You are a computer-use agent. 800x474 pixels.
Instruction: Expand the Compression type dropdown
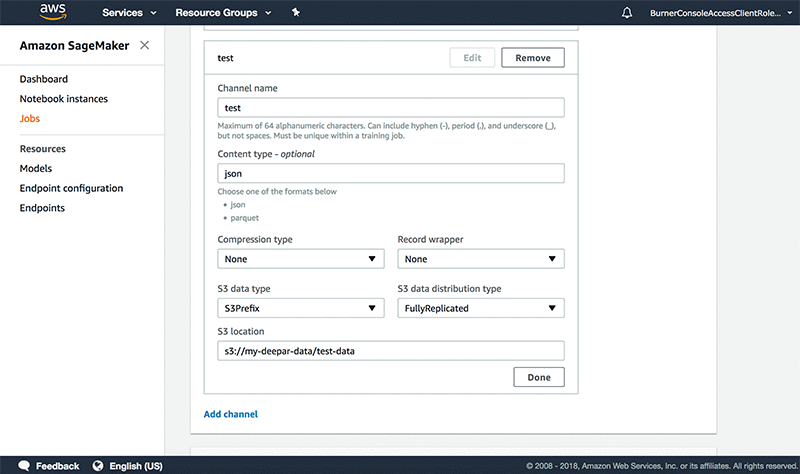coord(301,259)
